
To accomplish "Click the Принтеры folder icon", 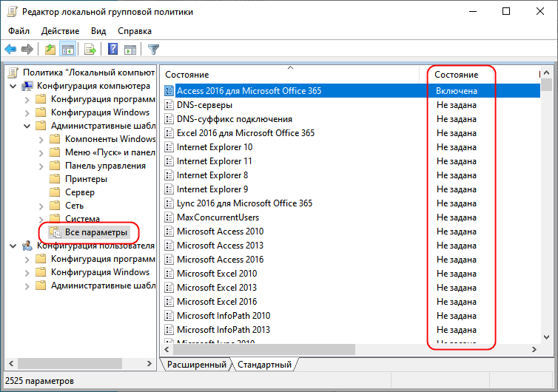I will click(55, 179).
